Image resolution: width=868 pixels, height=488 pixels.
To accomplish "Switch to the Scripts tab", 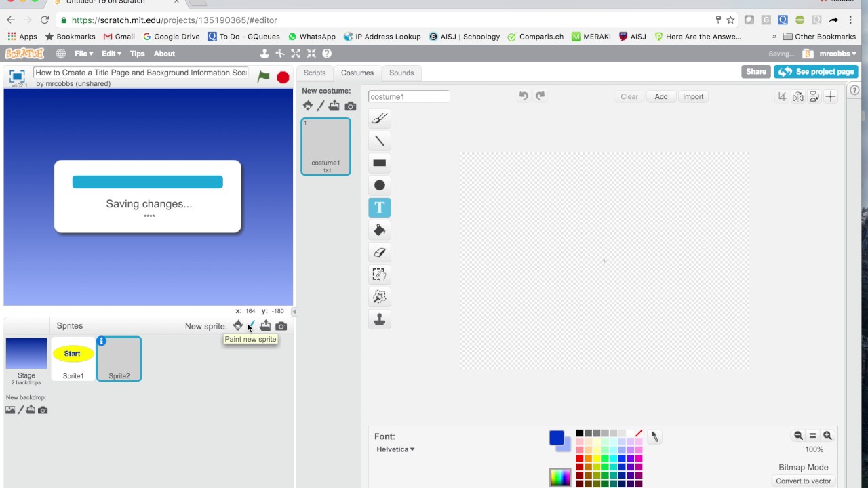I will (315, 73).
